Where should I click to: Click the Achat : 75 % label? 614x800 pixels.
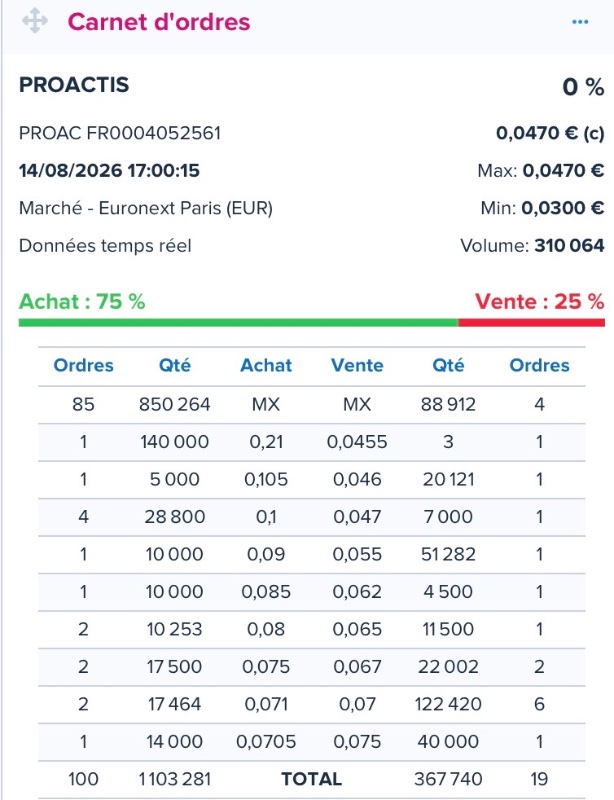click(82, 302)
